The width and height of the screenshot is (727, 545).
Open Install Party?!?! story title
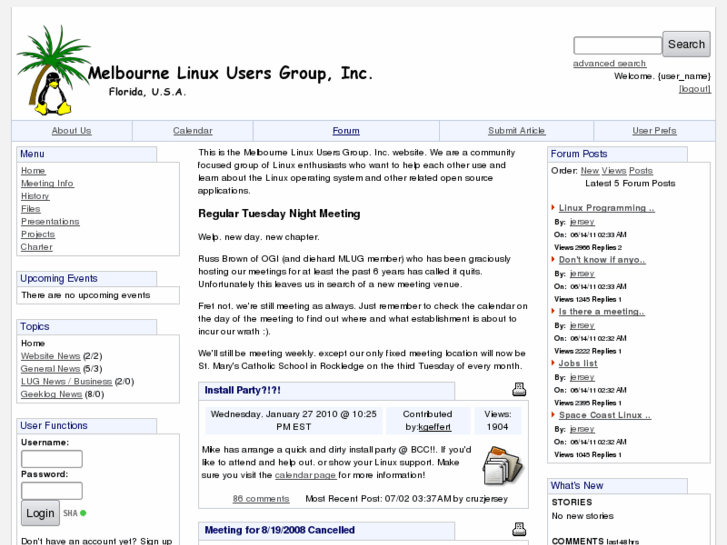[242, 390]
